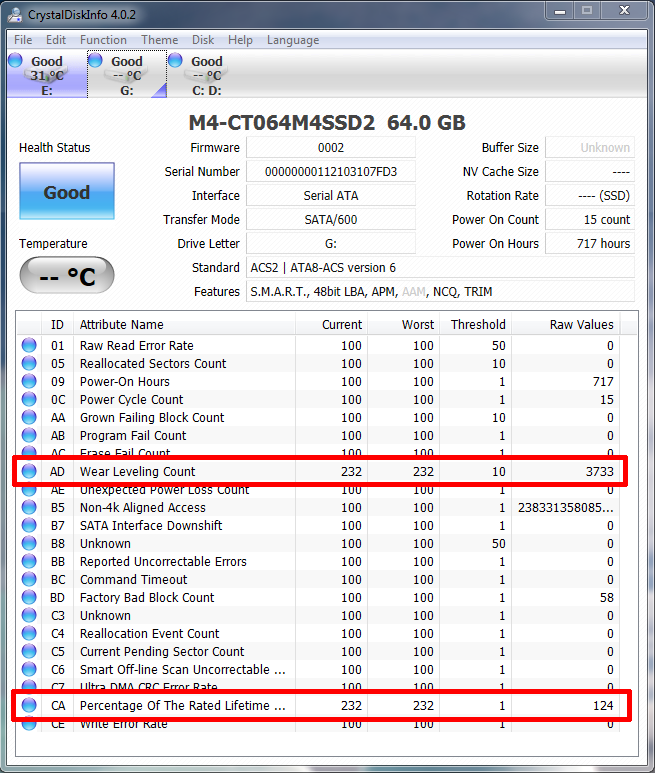Click status orb for Percentage Of The Rated Lifetime
The width and height of the screenshot is (655, 773).
coord(29,705)
